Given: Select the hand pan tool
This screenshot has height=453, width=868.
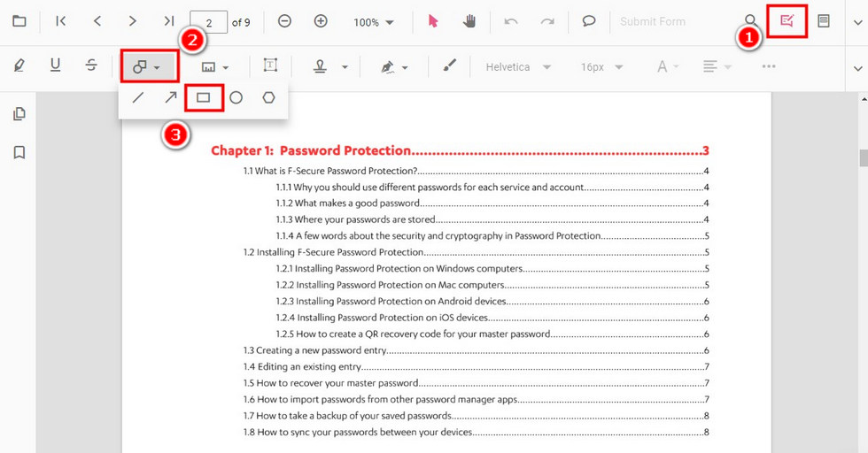Looking at the screenshot, I should [469, 21].
